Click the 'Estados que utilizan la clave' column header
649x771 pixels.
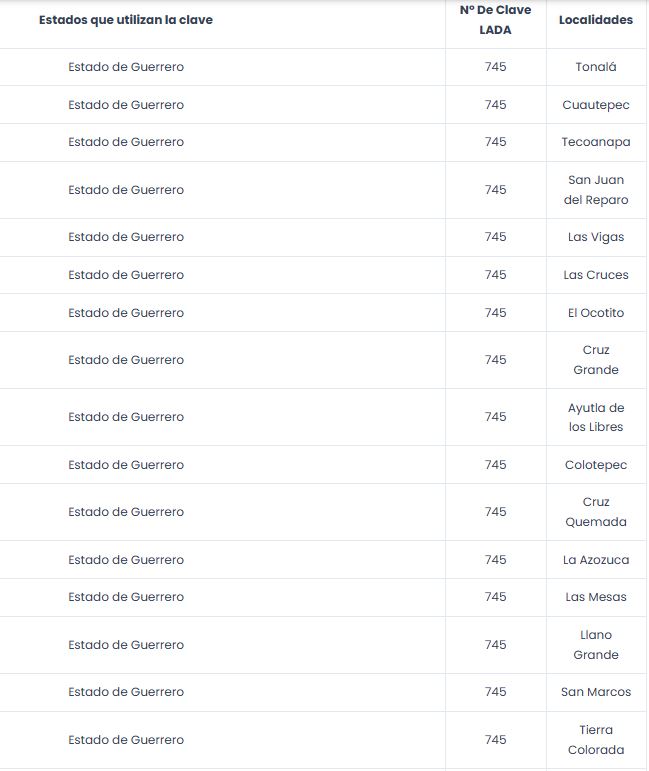click(126, 20)
